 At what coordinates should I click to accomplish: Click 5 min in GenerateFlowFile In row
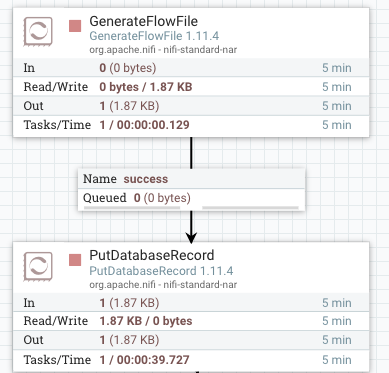(337, 68)
